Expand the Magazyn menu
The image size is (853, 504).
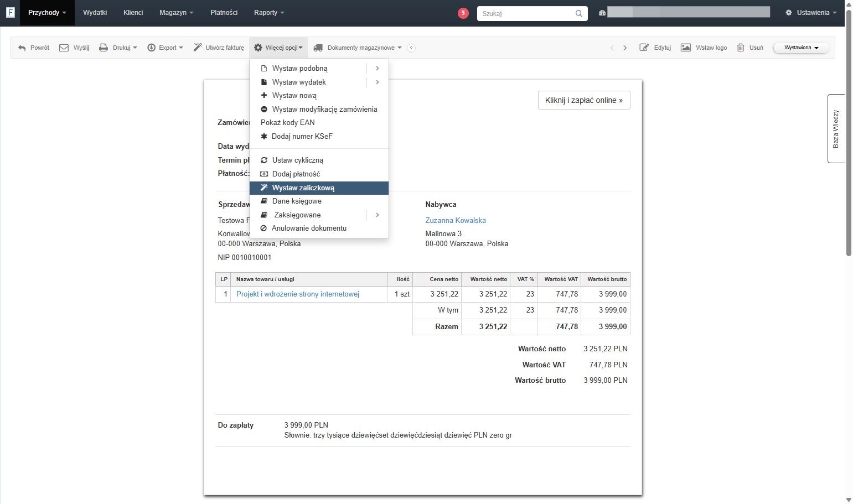click(x=177, y=13)
